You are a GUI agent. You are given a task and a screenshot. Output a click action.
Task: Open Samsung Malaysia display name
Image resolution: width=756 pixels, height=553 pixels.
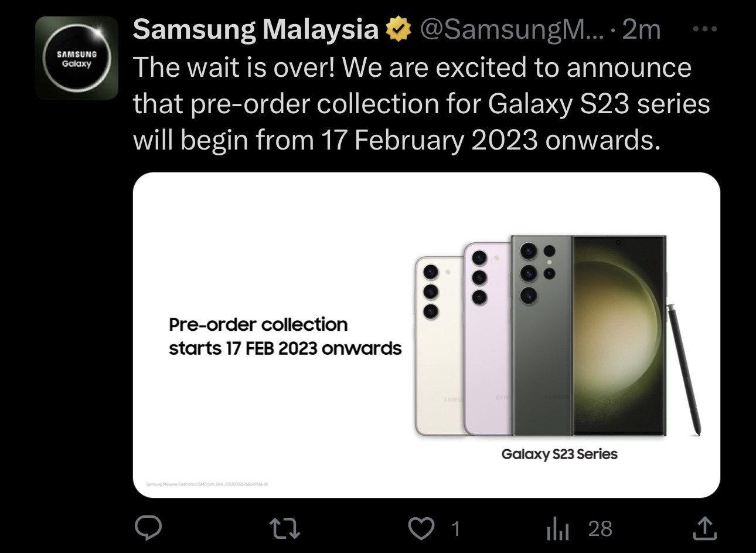tap(256, 29)
